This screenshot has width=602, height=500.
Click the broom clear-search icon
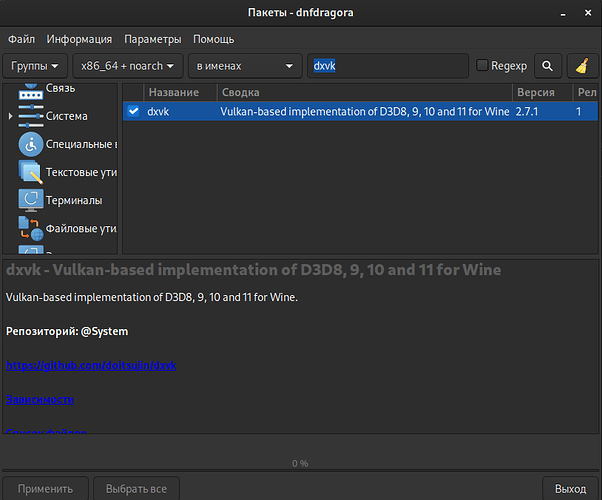pos(582,66)
